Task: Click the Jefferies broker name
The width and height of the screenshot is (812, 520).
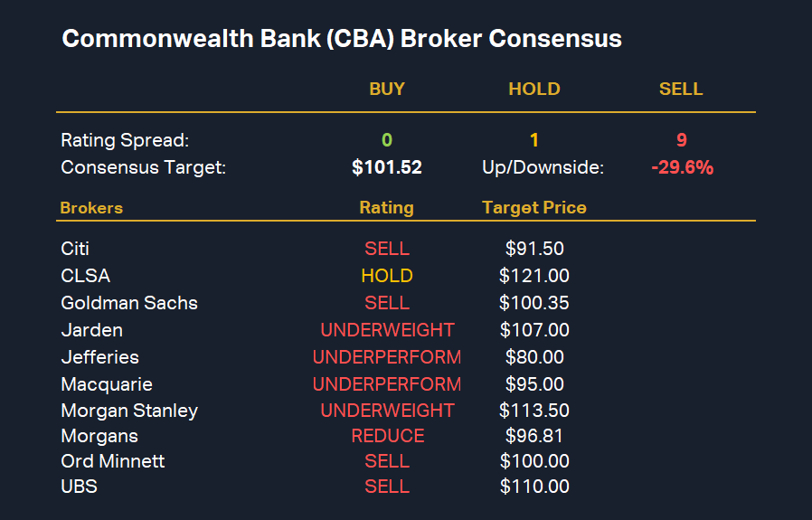Action: click(x=99, y=357)
